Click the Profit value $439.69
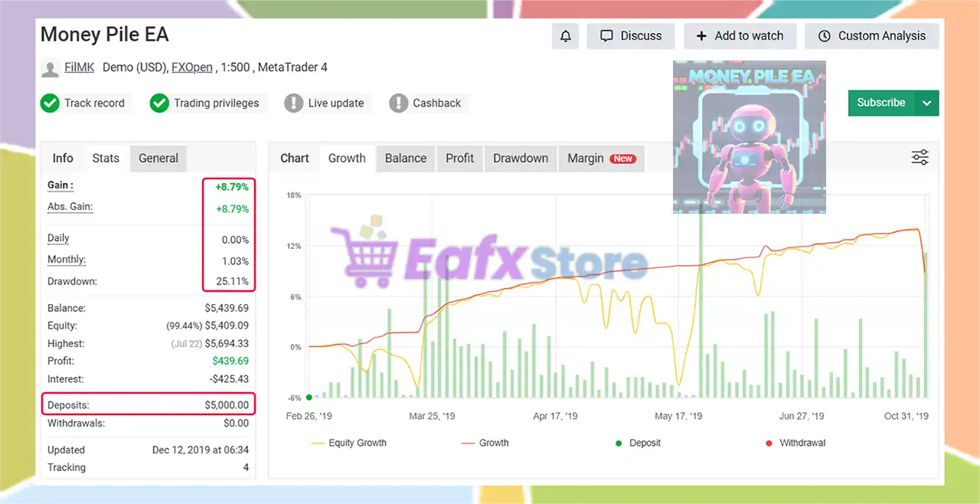The width and height of the screenshot is (980, 504). (x=231, y=361)
